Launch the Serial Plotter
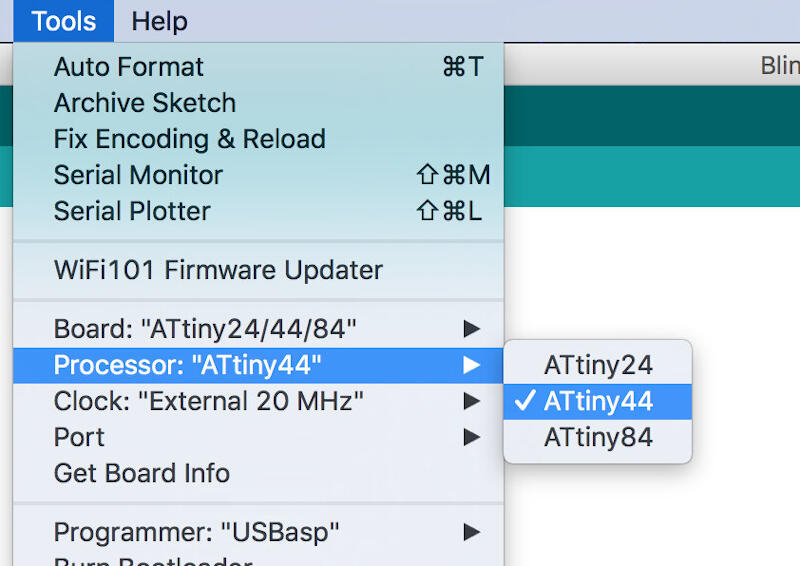 point(132,211)
